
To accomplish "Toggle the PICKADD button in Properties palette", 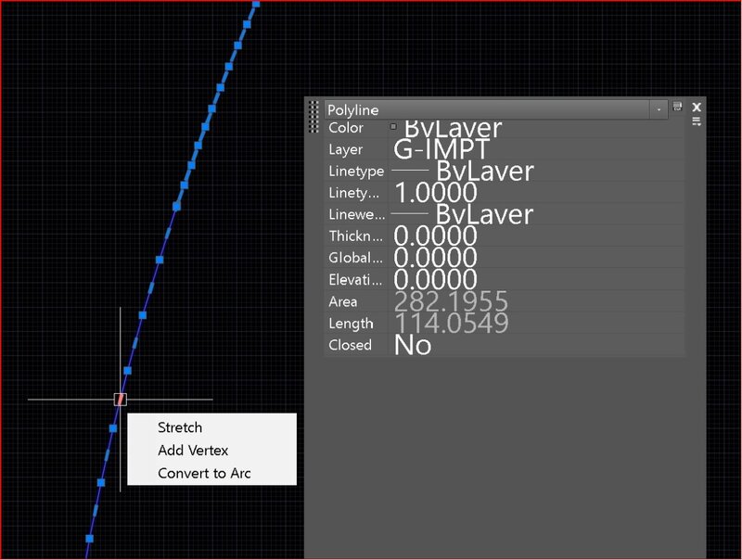I will [x=676, y=108].
